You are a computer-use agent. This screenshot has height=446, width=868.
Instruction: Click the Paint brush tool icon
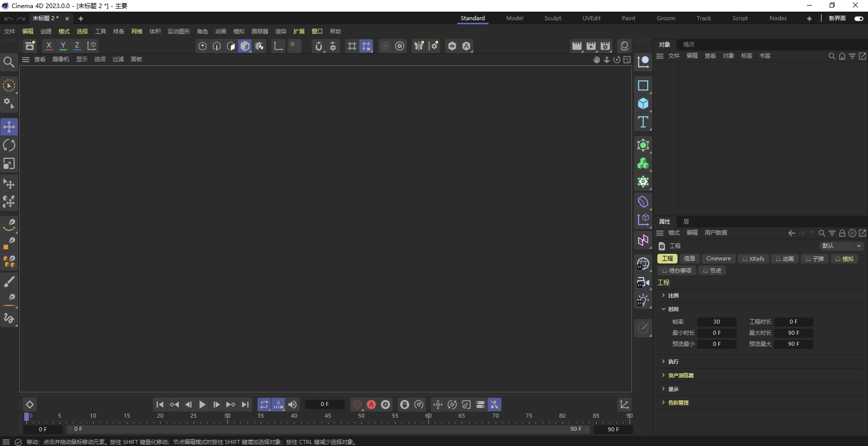click(x=9, y=281)
